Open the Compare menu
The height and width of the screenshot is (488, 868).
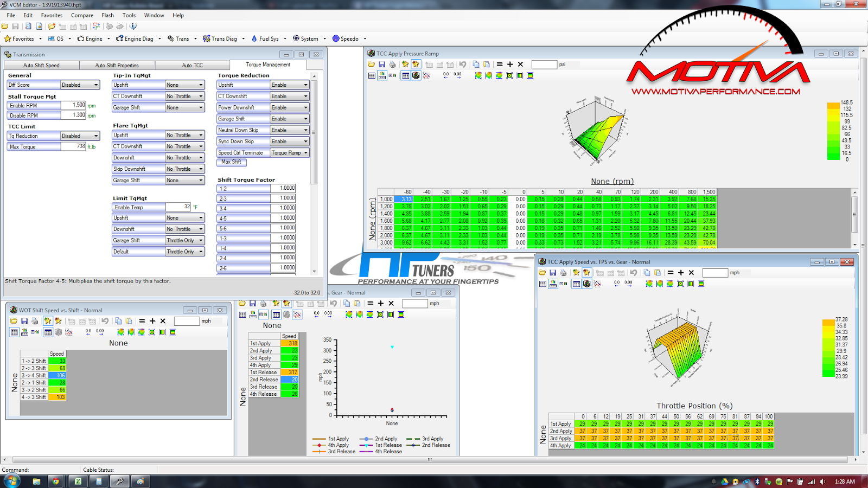82,15
